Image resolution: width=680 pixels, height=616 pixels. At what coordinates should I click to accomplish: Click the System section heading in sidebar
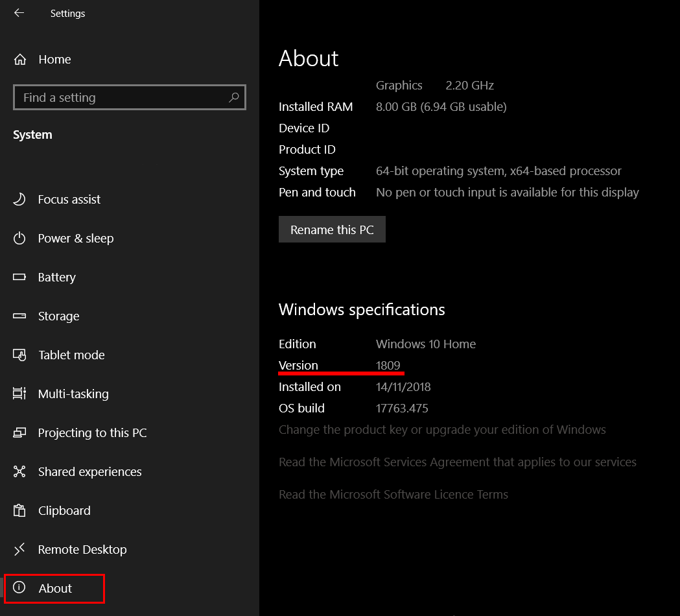point(32,135)
